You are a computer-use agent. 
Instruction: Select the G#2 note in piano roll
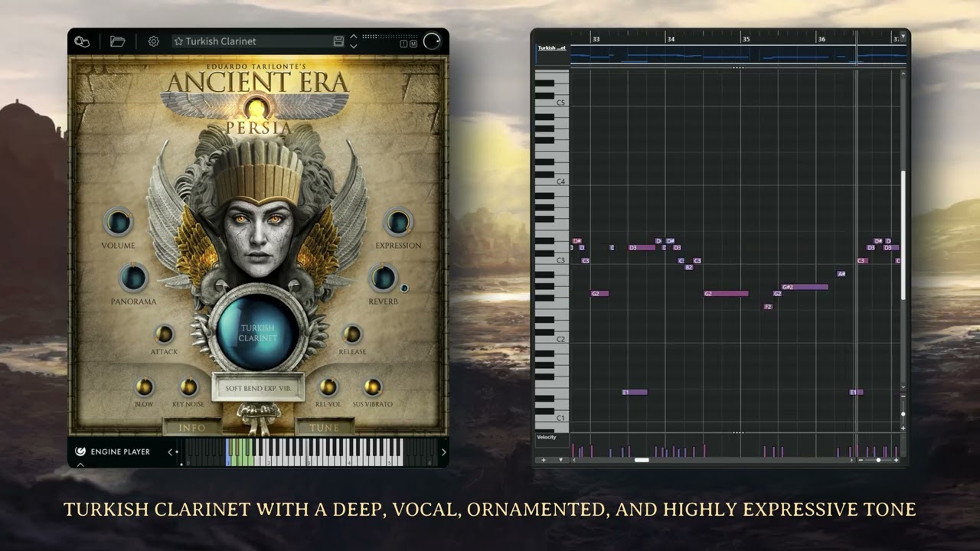tap(805, 287)
